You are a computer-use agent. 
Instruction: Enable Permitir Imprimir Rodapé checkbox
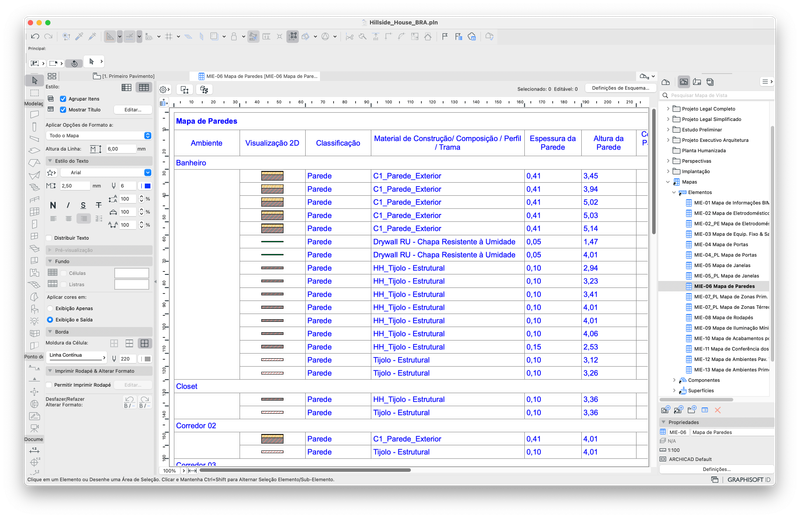[49, 385]
